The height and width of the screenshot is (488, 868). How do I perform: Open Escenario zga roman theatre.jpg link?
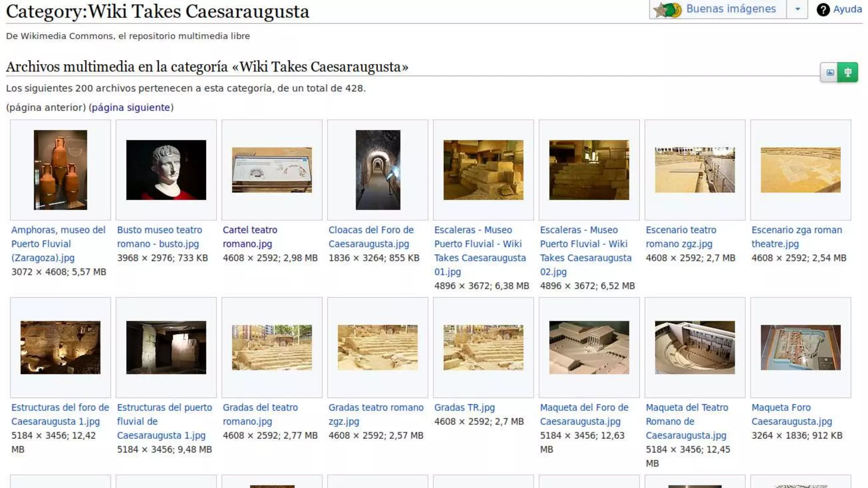click(796, 237)
